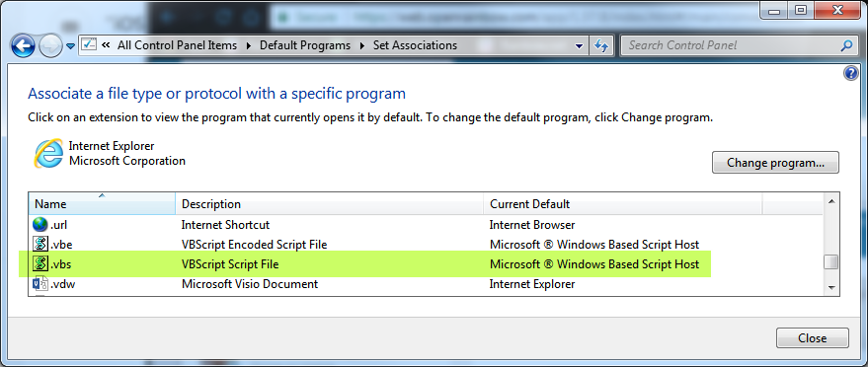Viewport: 868px width, 367px height.
Task: Open the blue Help question mark
Action: coord(851,73)
